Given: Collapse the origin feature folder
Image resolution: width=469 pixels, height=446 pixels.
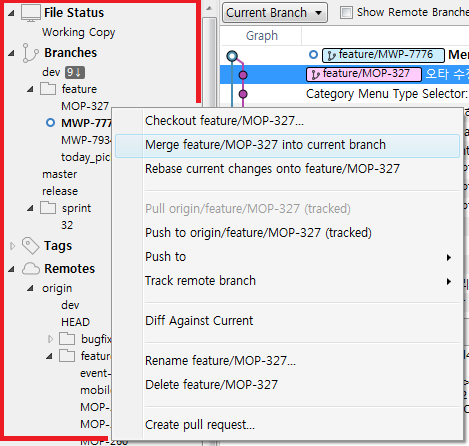Looking at the screenshot, I should [x=49, y=356].
